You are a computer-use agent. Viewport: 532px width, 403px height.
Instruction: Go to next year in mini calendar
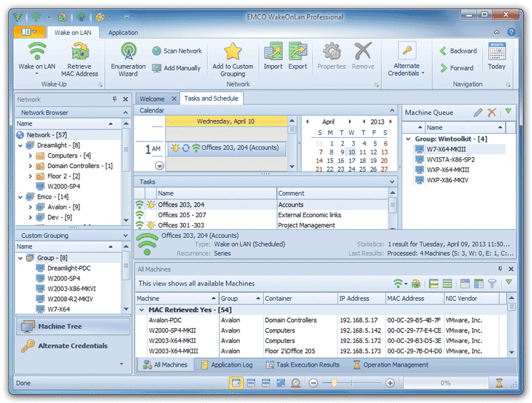tap(390, 121)
